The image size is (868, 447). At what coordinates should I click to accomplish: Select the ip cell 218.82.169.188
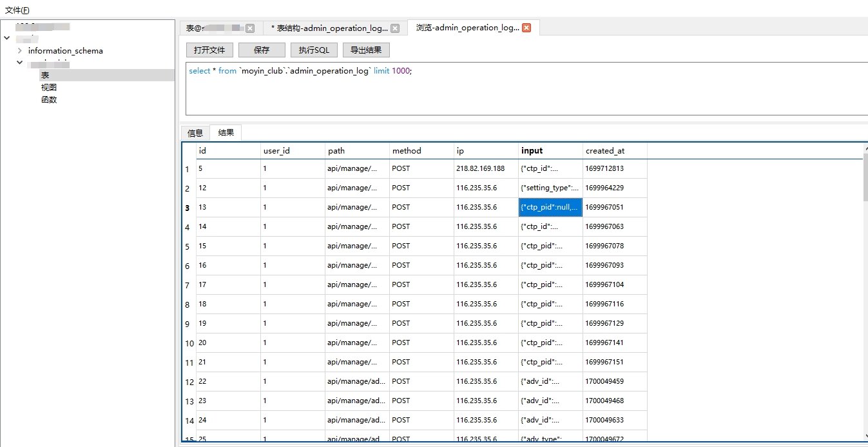pos(486,169)
